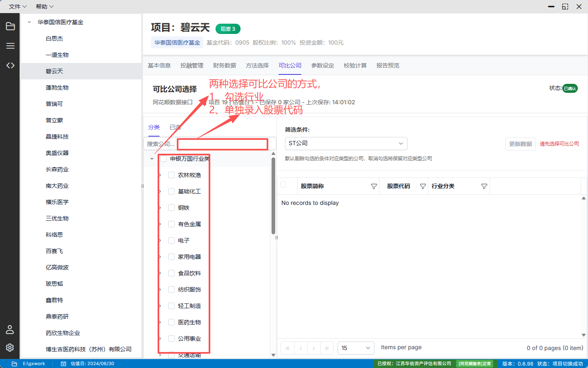Click filter icon on 股票简称 column
The height and width of the screenshot is (368, 588).
click(x=374, y=186)
